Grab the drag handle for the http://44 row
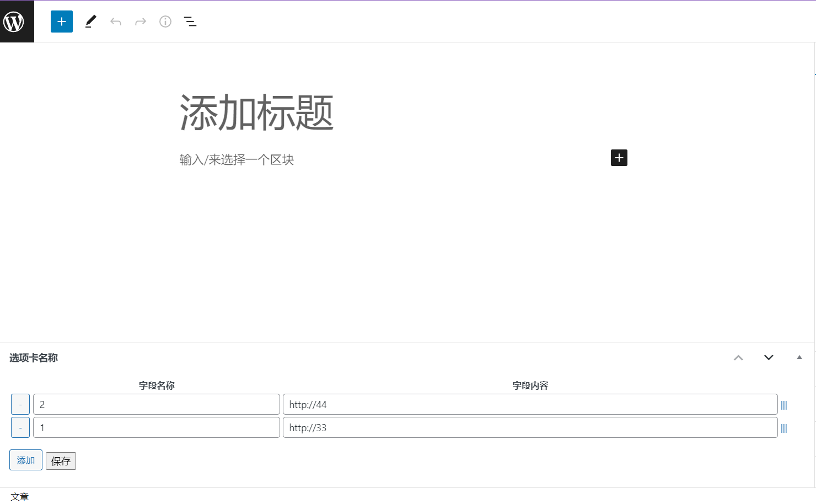 pos(783,405)
